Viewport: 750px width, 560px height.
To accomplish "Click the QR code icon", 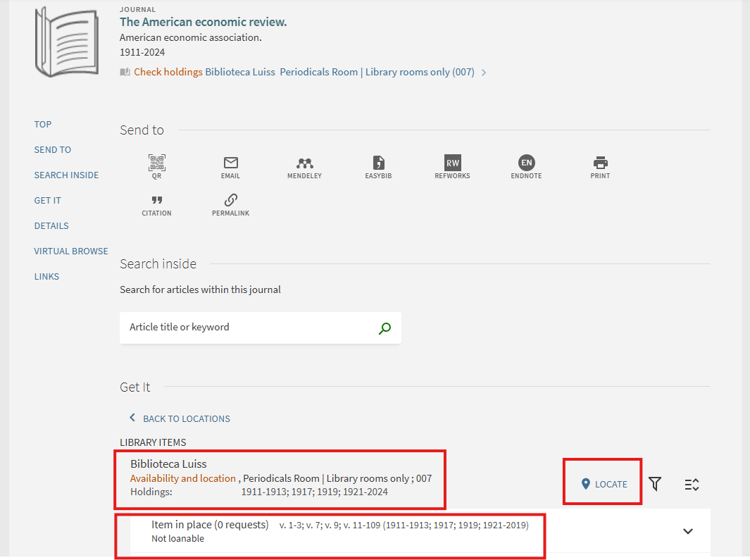I will point(156,163).
